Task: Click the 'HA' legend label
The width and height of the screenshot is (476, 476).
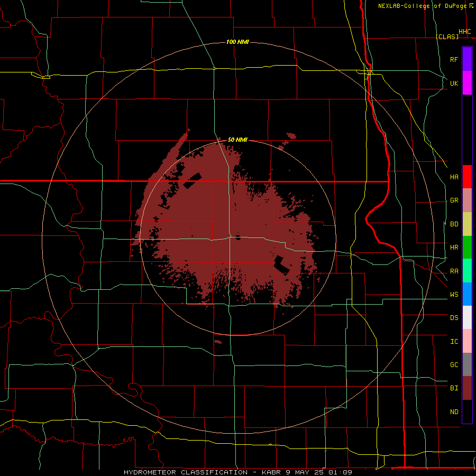Action: [x=454, y=177]
